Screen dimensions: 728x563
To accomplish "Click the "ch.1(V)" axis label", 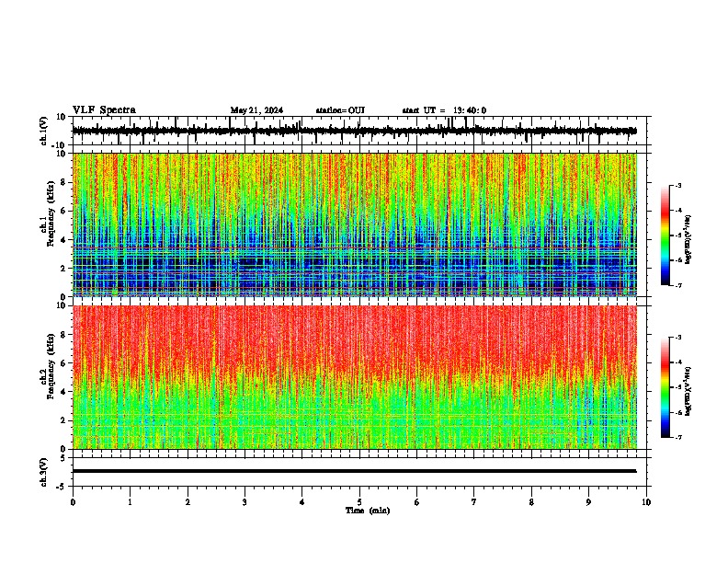I will 44,131.
